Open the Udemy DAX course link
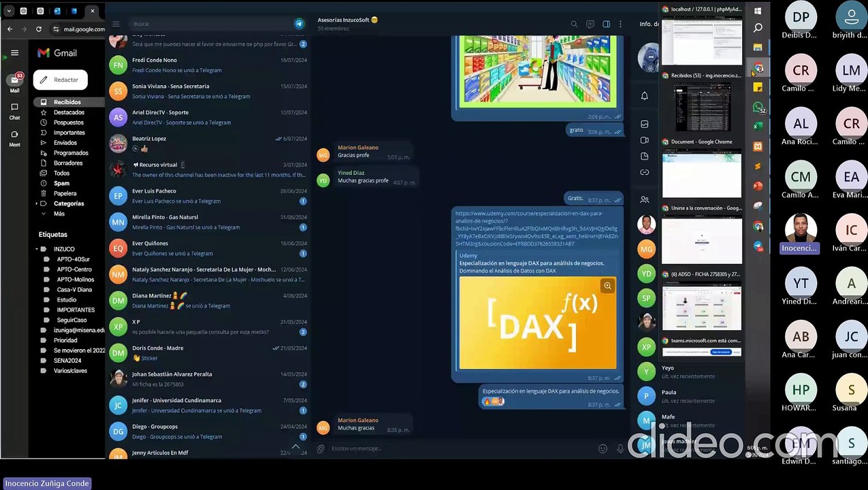This screenshot has height=490, width=868. click(536, 229)
